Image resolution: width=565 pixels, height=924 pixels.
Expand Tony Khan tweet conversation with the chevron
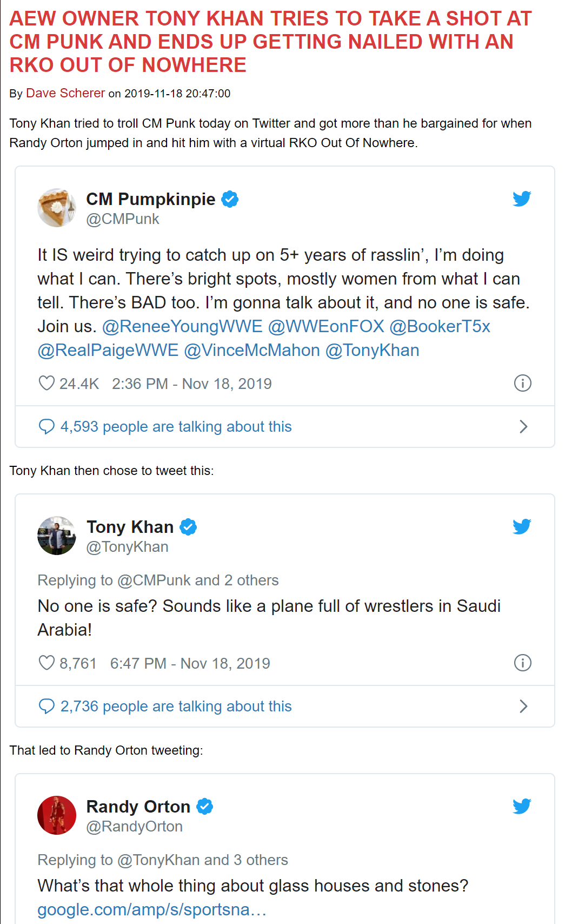pyautogui.click(x=523, y=707)
